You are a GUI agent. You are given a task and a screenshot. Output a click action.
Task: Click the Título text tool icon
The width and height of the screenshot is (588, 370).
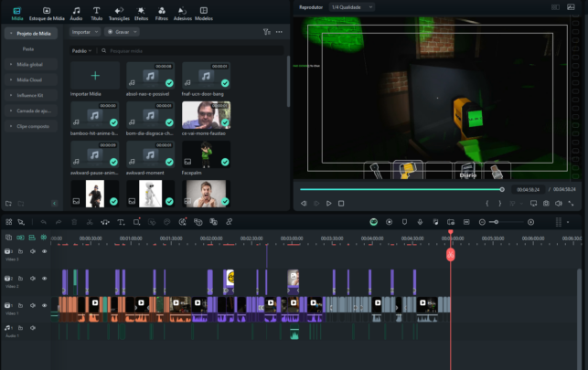97,12
